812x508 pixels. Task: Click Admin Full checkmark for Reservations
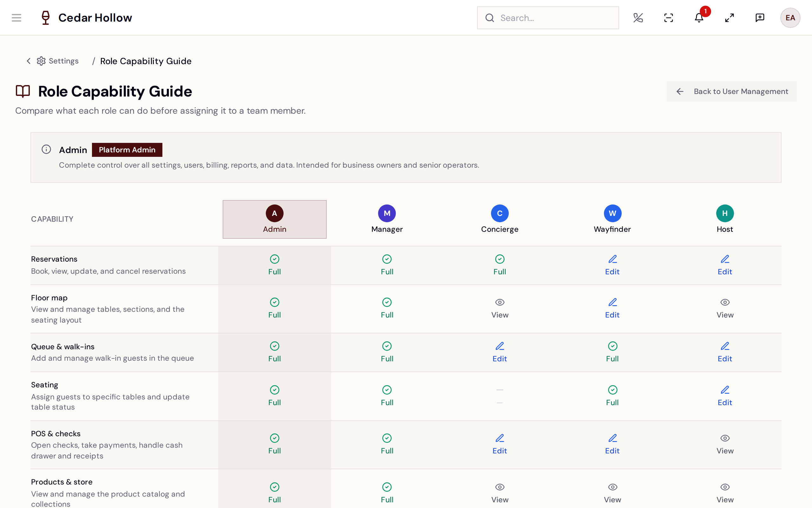(274, 259)
